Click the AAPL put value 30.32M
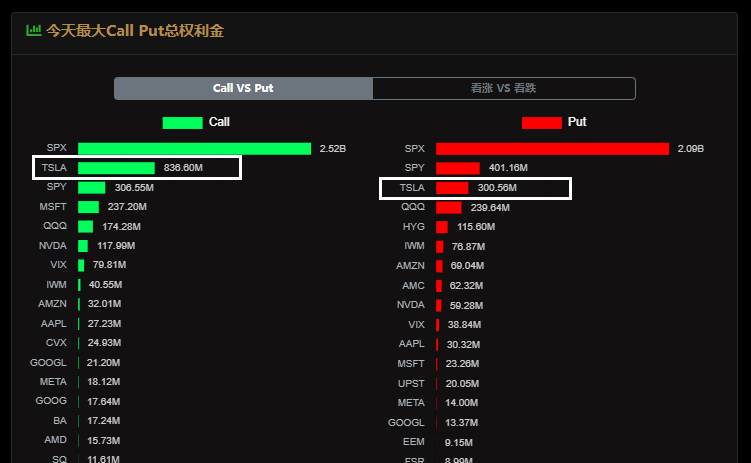The image size is (751, 463). click(x=463, y=345)
